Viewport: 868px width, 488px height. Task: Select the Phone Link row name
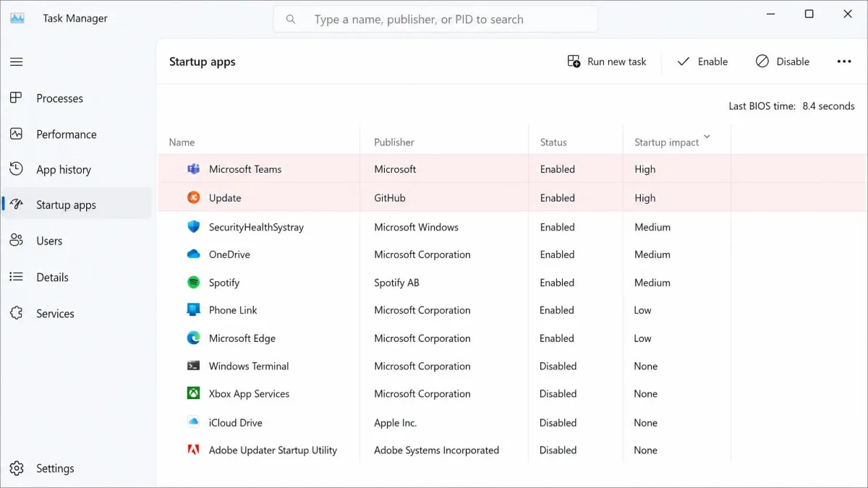233,310
